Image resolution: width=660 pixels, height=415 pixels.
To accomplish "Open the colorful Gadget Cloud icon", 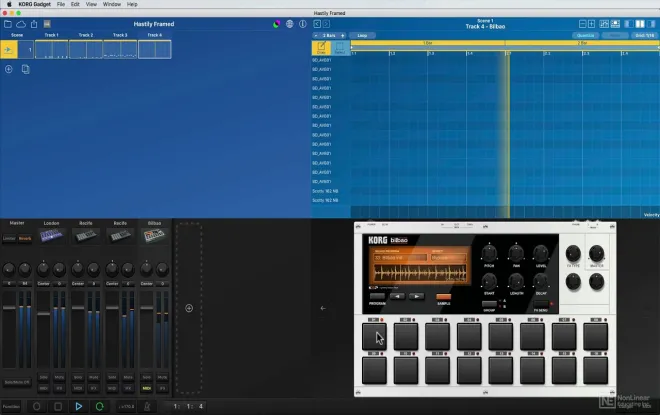I will [277, 24].
